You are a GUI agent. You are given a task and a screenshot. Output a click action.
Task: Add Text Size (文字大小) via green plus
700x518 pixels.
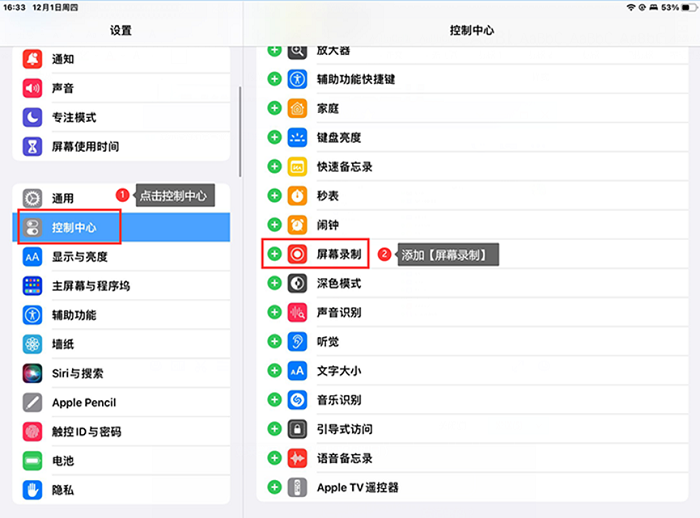[x=275, y=370]
